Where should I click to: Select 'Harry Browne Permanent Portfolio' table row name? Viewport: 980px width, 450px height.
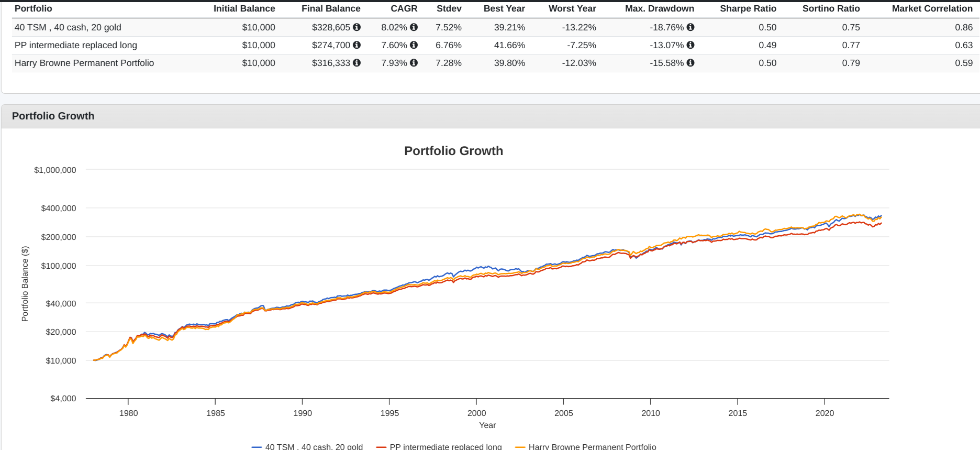84,63
